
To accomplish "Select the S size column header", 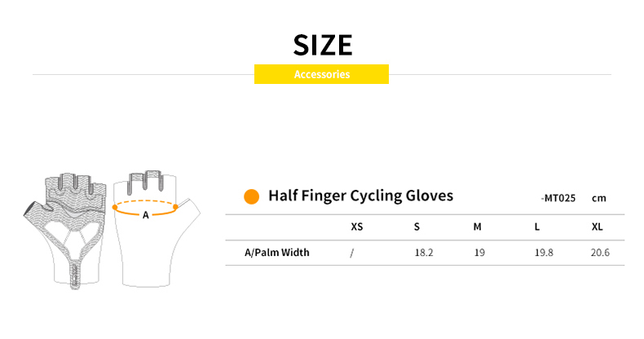I will [x=417, y=227].
